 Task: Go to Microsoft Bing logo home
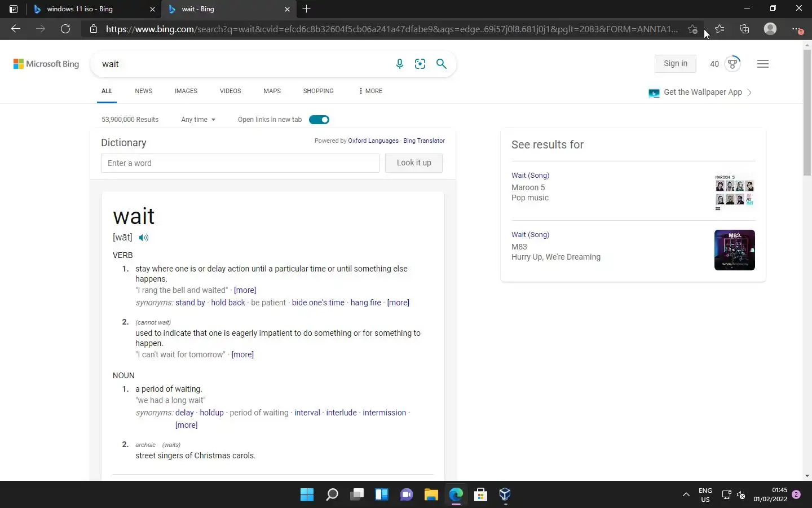coord(46,64)
